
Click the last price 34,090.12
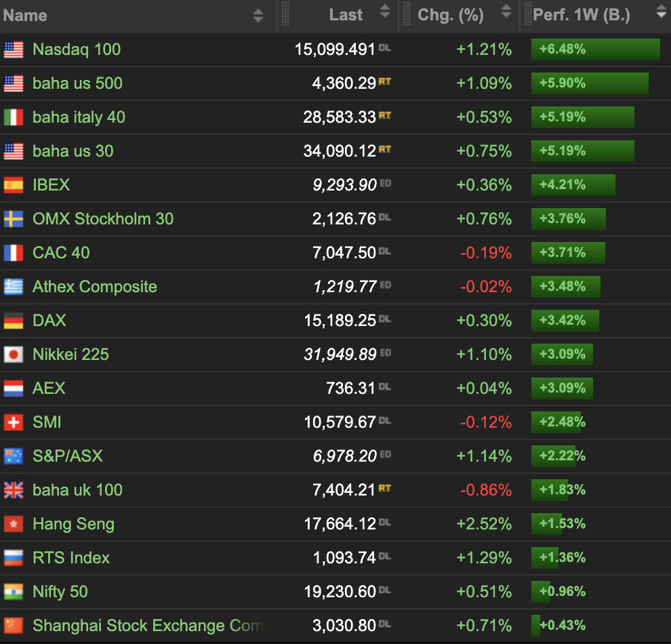point(340,151)
